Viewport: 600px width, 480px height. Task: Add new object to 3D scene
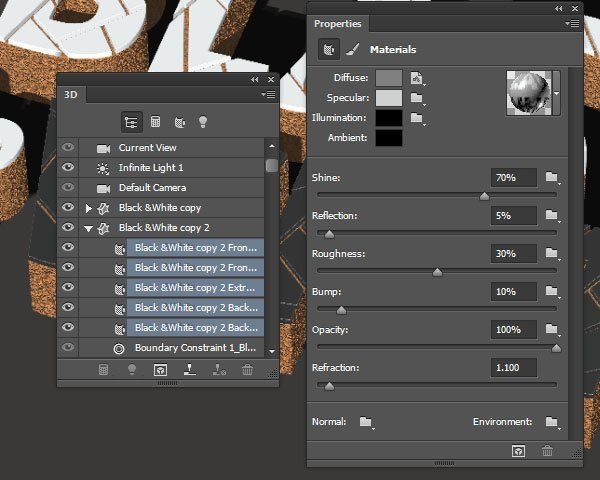pyautogui.click(x=103, y=369)
